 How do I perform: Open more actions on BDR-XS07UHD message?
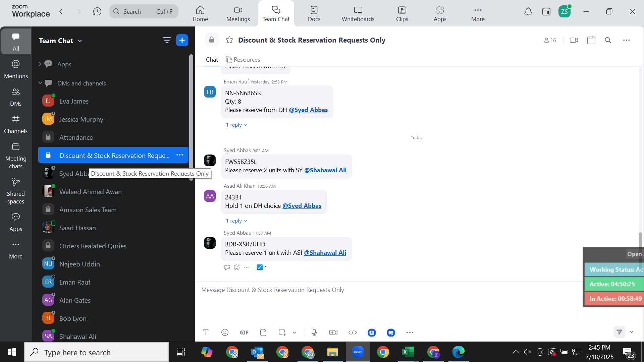pos(247,267)
